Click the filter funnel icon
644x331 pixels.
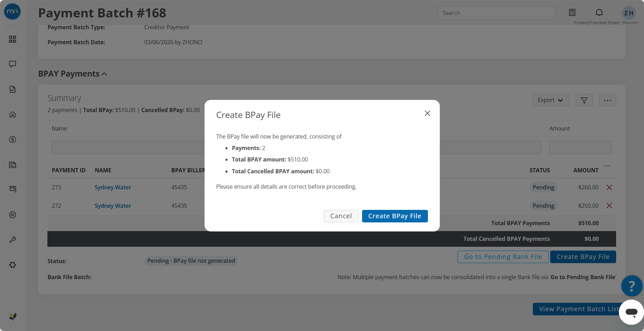click(584, 100)
